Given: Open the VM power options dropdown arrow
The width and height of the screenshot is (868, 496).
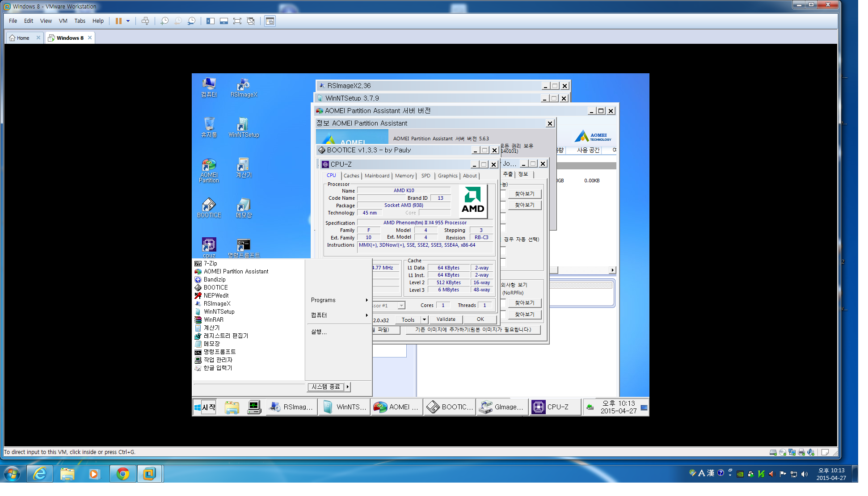Looking at the screenshot, I should click(128, 21).
